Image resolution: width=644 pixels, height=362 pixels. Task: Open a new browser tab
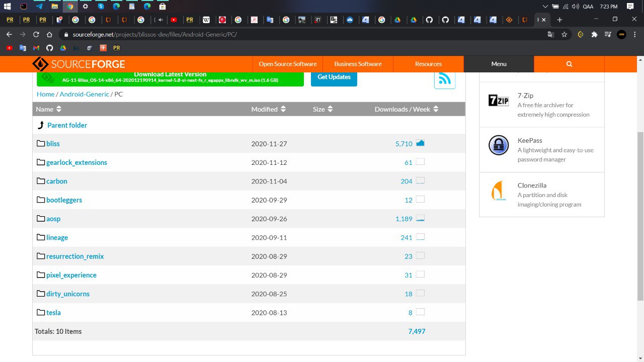[x=559, y=20]
